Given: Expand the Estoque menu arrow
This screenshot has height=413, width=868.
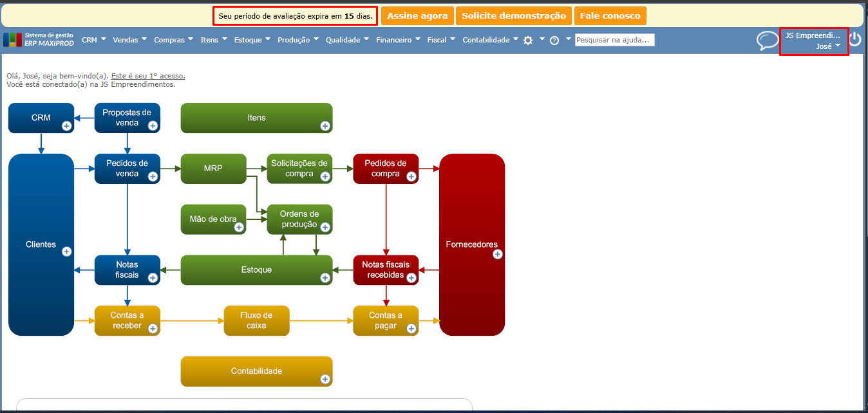Looking at the screenshot, I should [x=267, y=39].
